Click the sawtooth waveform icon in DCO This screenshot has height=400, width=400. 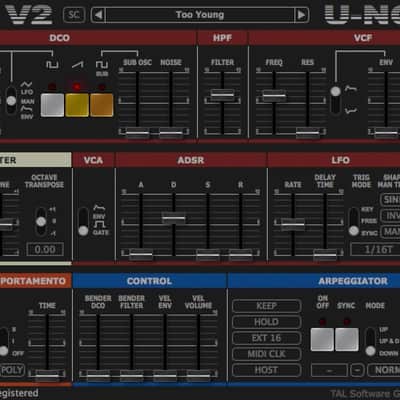77,64
